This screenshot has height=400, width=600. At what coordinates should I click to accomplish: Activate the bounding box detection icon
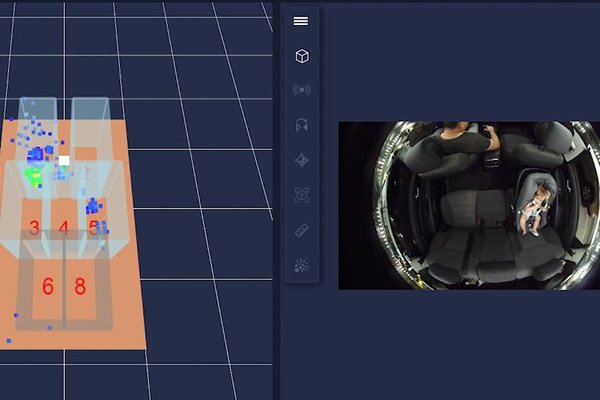(x=301, y=195)
